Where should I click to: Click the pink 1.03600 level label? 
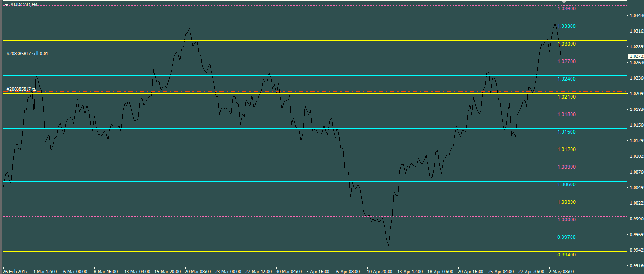(x=566, y=9)
